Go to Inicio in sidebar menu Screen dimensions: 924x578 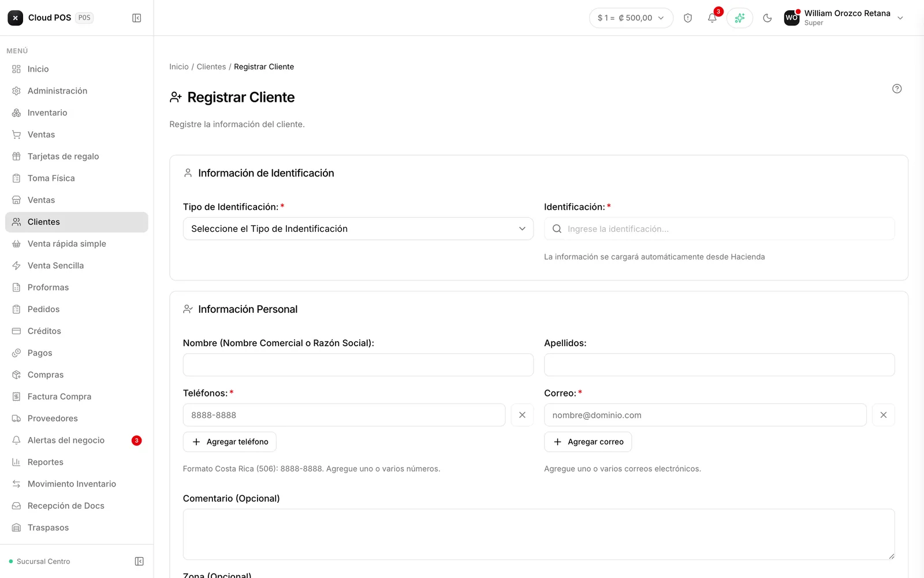click(x=77, y=69)
